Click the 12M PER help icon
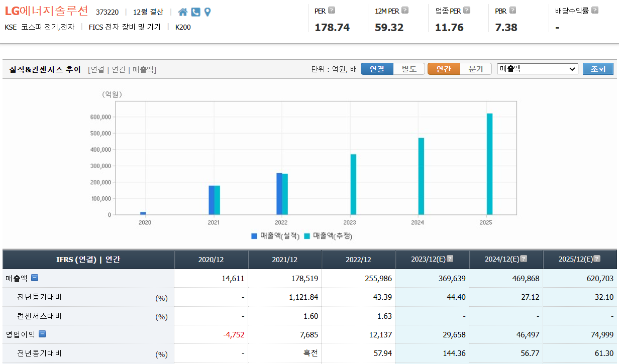The width and height of the screenshot is (619, 364). point(405,10)
